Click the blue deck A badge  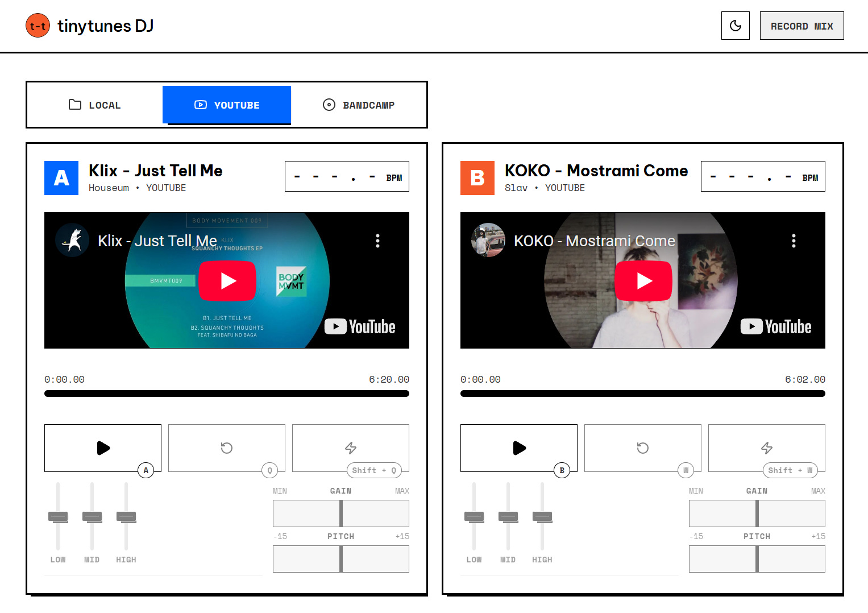61,178
